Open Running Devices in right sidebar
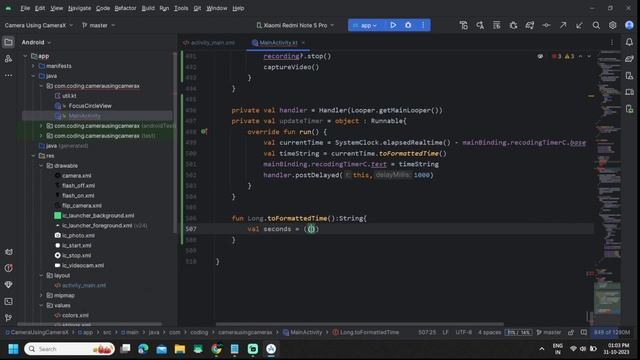This screenshot has height=360, width=640. 629,92
